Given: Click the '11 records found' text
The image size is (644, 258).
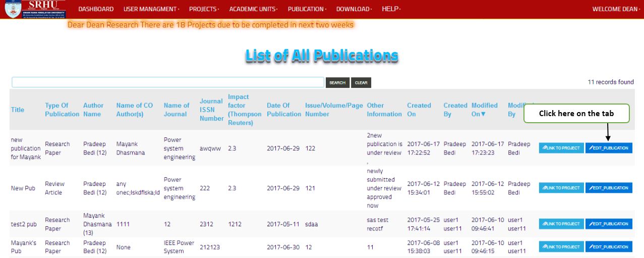Looking at the screenshot, I should click(x=611, y=82).
